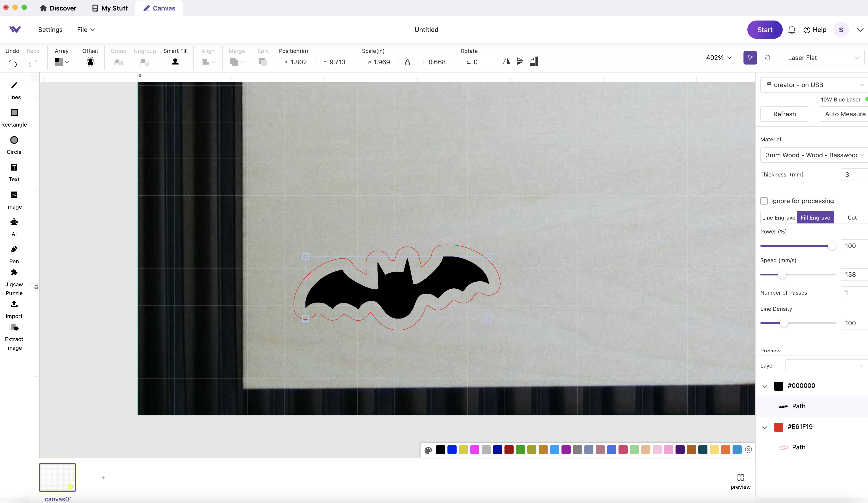Open the account menu chevron

coord(860,30)
